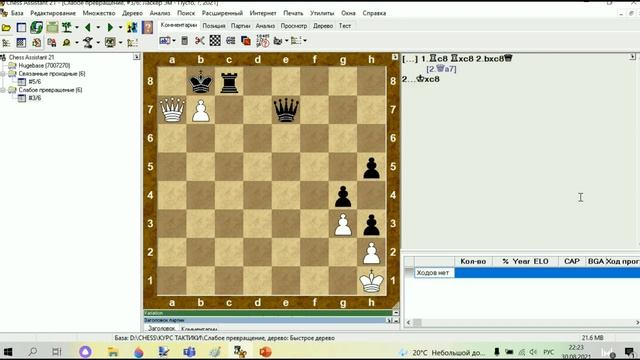The width and height of the screenshot is (640, 360).
Task: Switch to the Позиция tab
Action: click(214, 26)
